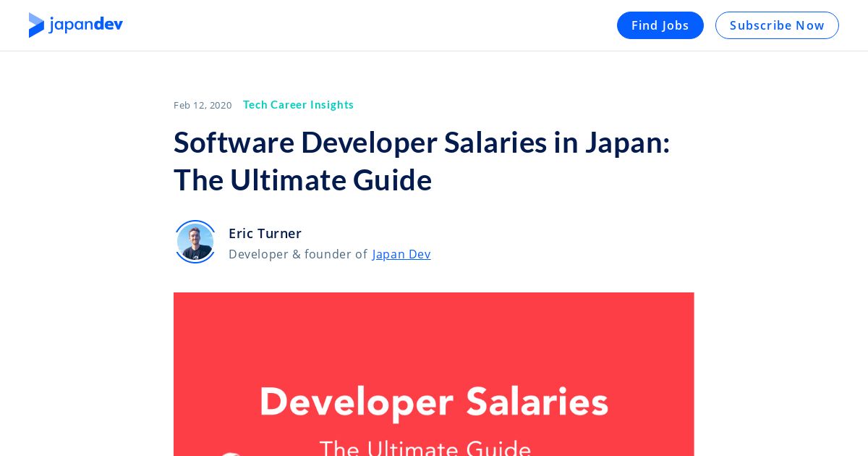
Task: Select the article title Software Developer Salaries heading
Action: [422, 161]
